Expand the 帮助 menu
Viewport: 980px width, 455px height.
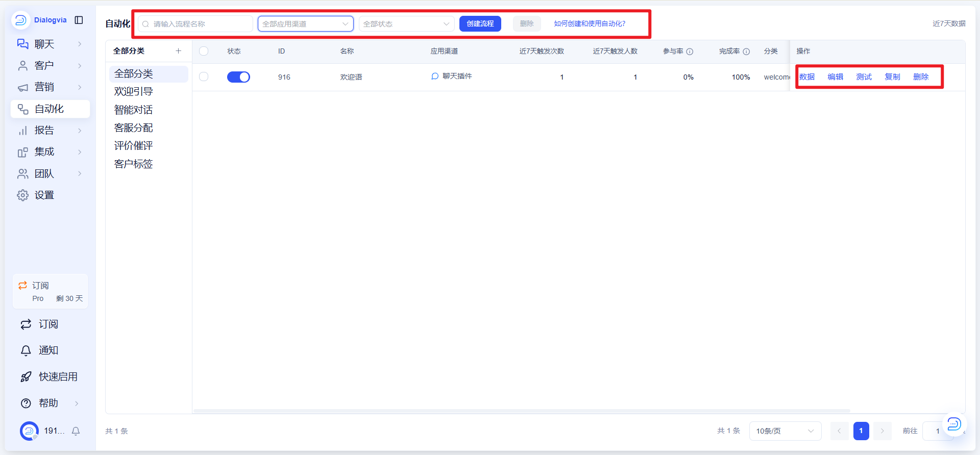click(x=50, y=403)
